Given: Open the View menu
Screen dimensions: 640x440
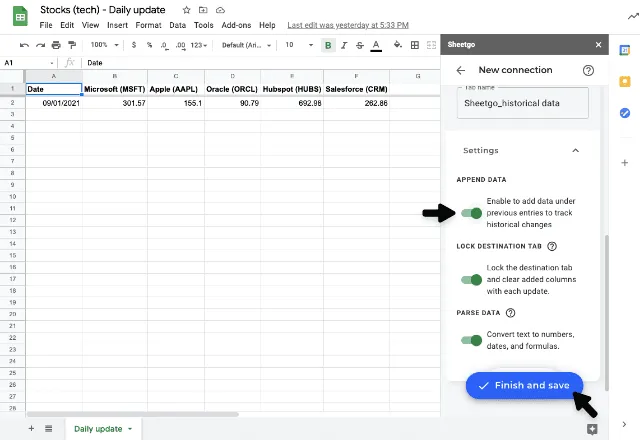Looking at the screenshot, I should pyautogui.click(x=90, y=25).
